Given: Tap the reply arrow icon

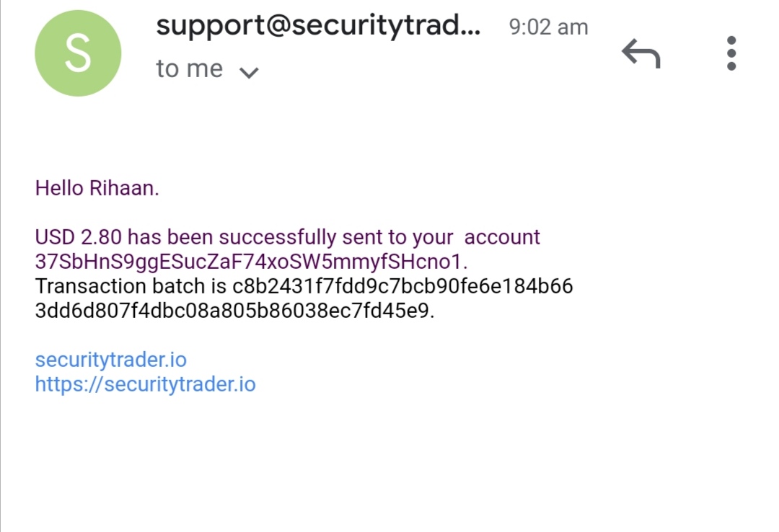Looking at the screenshot, I should [641, 53].
